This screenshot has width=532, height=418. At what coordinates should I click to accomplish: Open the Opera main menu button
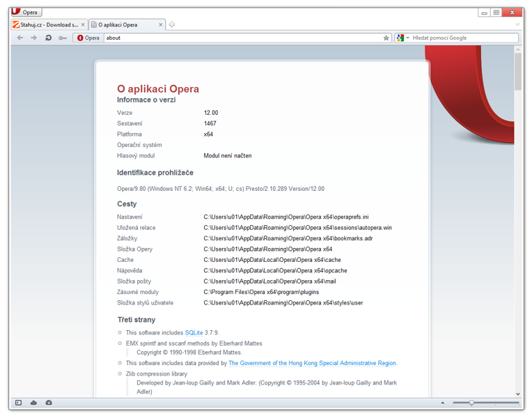tap(26, 13)
